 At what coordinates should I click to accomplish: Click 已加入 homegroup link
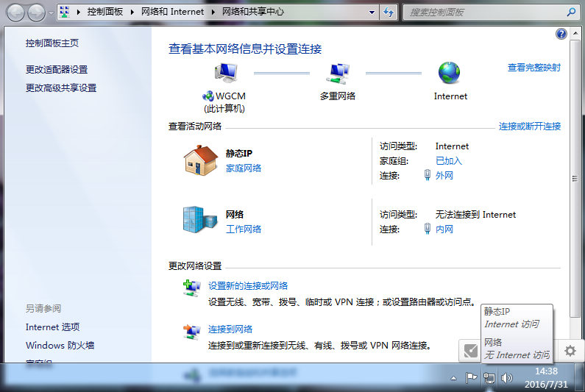[x=449, y=161]
